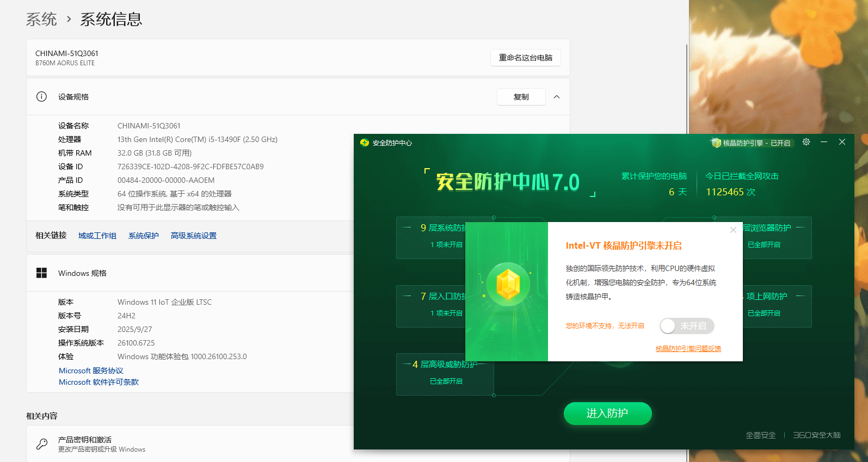The height and width of the screenshot is (462, 868).
Task: Click the 360 logo in title bar
Action: pos(365,143)
